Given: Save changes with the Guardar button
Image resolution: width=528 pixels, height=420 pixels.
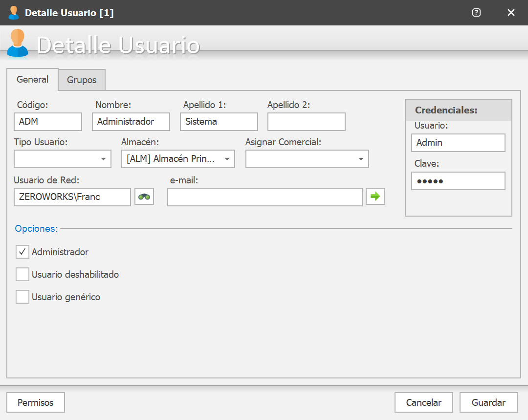Looking at the screenshot, I should tap(488, 402).
